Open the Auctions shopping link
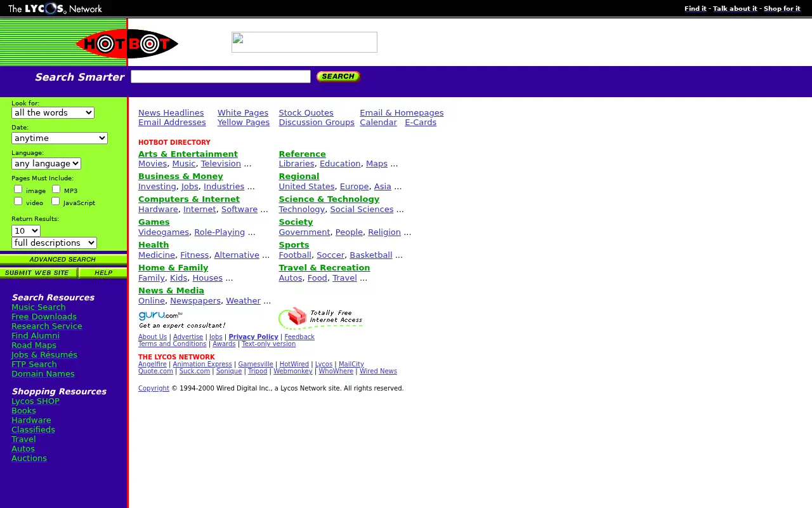 29,458
